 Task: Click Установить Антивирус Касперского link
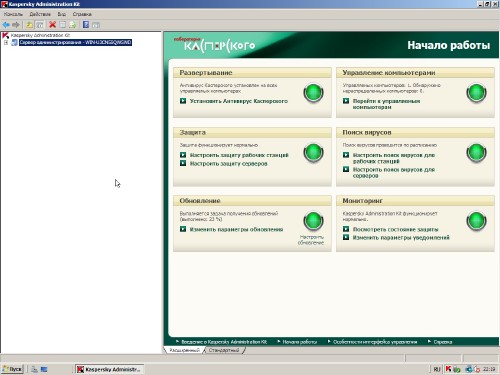coord(239,101)
